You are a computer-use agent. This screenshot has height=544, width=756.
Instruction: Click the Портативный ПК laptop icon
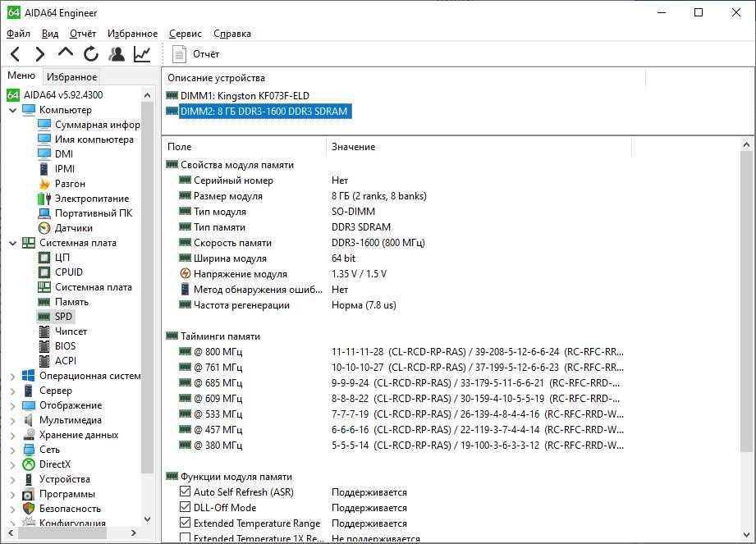[44, 213]
